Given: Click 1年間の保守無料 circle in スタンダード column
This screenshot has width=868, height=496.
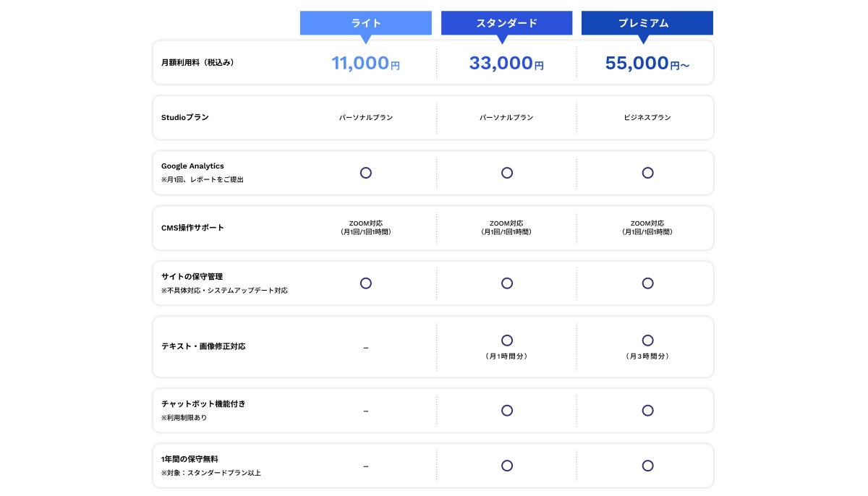Looking at the screenshot, I should 507,466.
